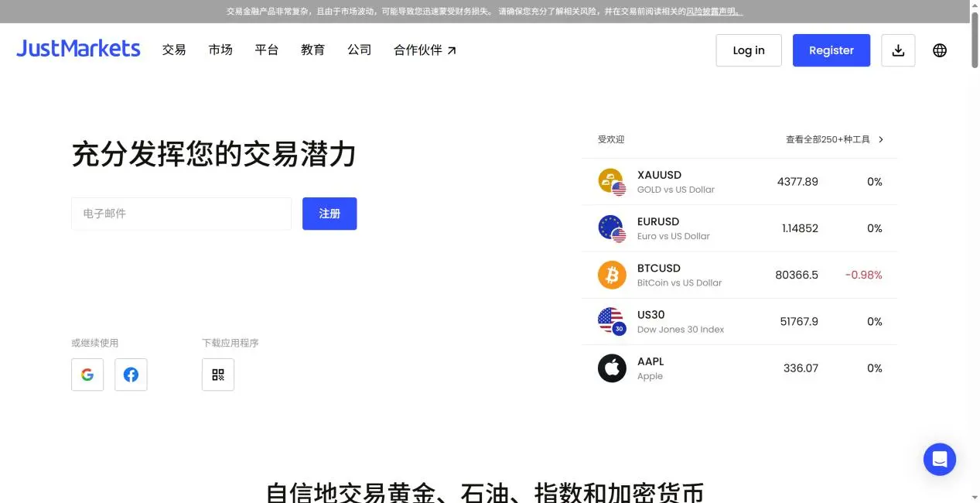Viewport: 980px width, 503px height.
Task: Sign in with the Google icon
Action: (x=87, y=375)
